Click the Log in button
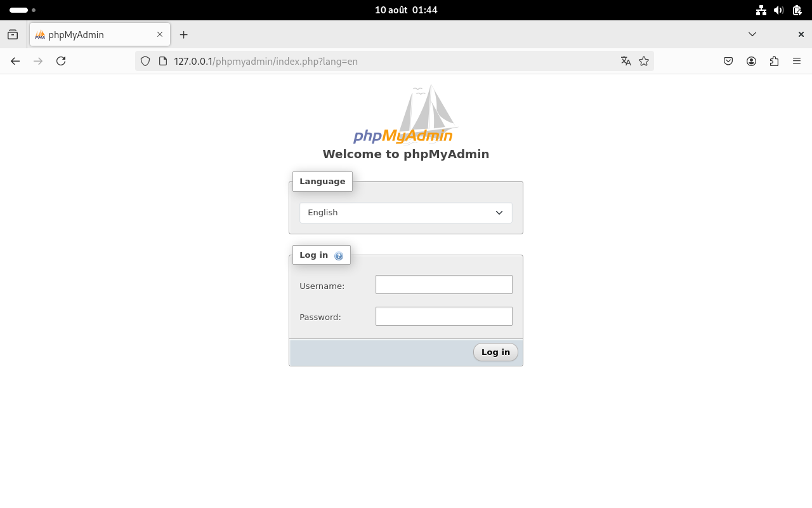Screen dimensions: 812x508 click(495, 352)
